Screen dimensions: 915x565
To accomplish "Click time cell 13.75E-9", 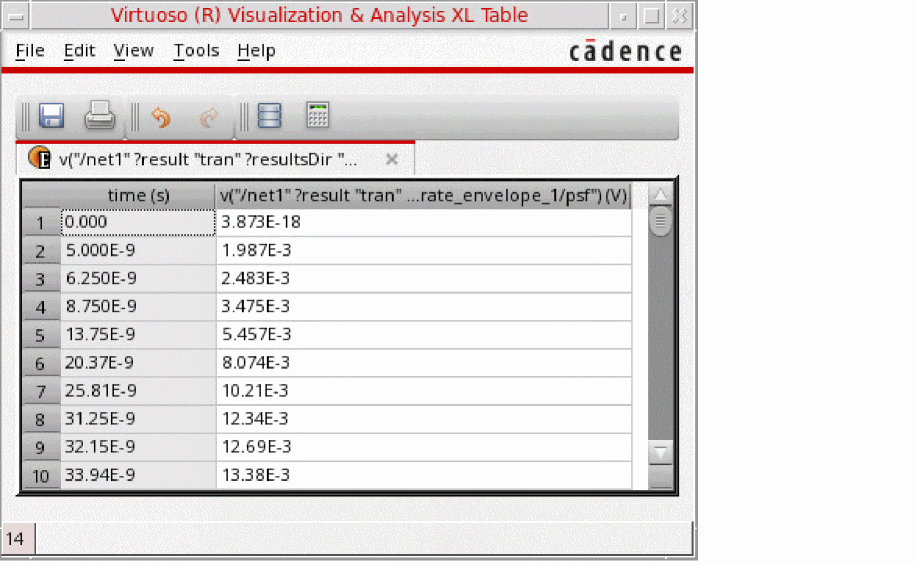I will pyautogui.click(x=138, y=335).
